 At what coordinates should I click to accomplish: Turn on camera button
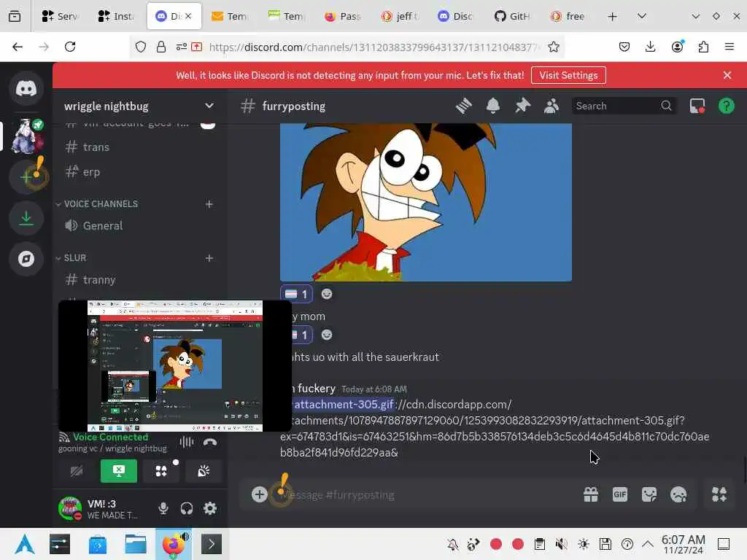[x=76, y=471]
